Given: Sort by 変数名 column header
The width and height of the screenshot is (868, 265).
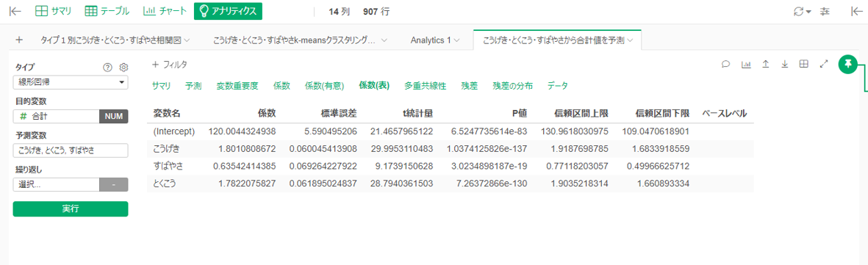Looking at the screenshot, I should pyautogui.click(x=167, y=113).
